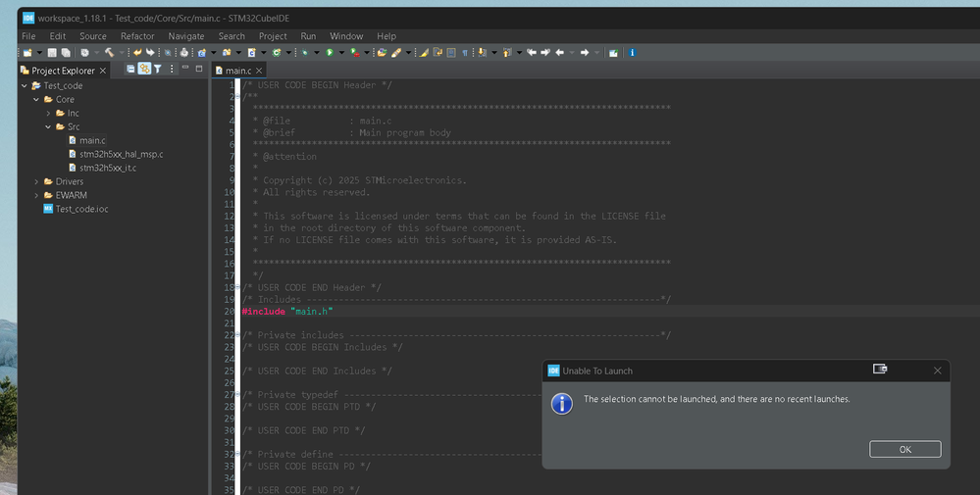
Task: Click the Open Perspective icon
Action: pyautogui.click(x=614, y=53)
